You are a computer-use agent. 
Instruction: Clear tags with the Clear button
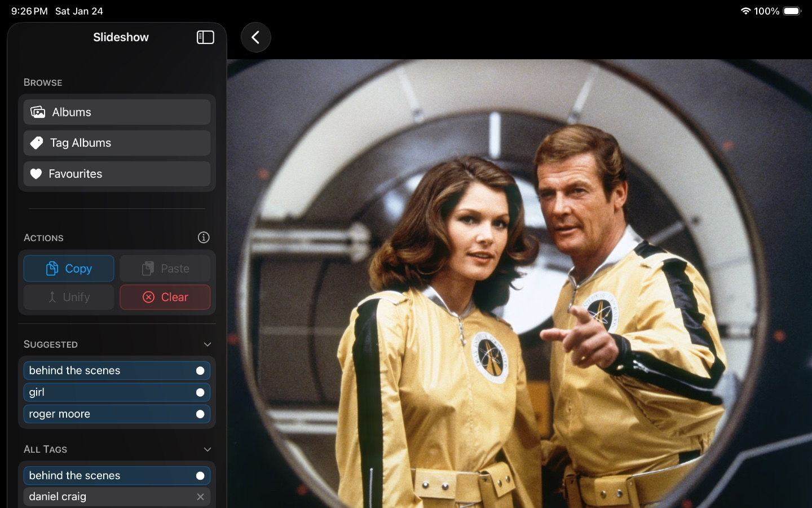tap(165, 297)
